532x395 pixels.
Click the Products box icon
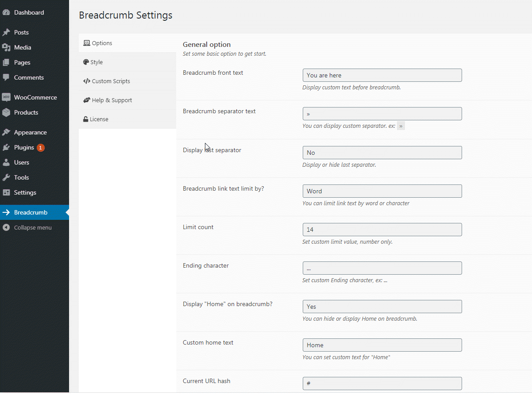pyautogui.click(x=6, y=112)
